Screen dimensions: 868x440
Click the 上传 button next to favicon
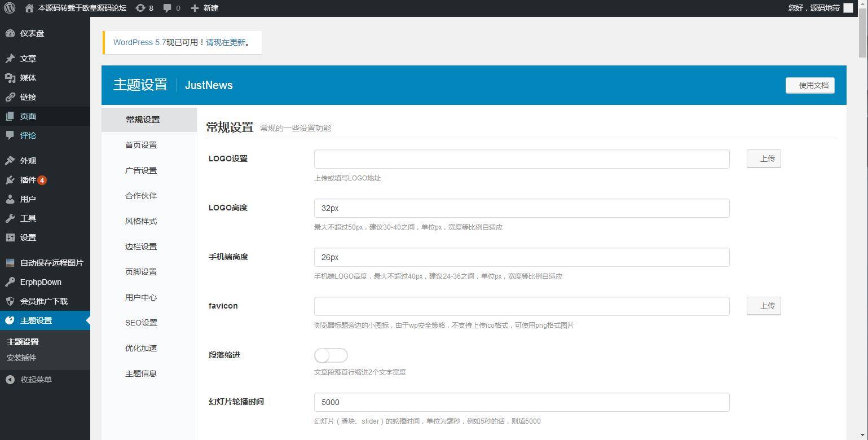[x=764, y=306]
